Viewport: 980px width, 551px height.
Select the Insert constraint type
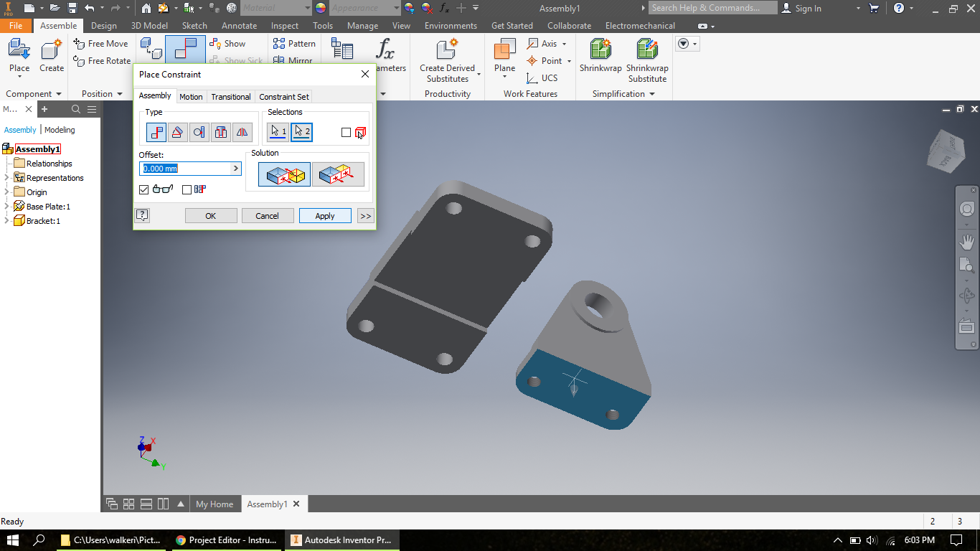point(220,132)
